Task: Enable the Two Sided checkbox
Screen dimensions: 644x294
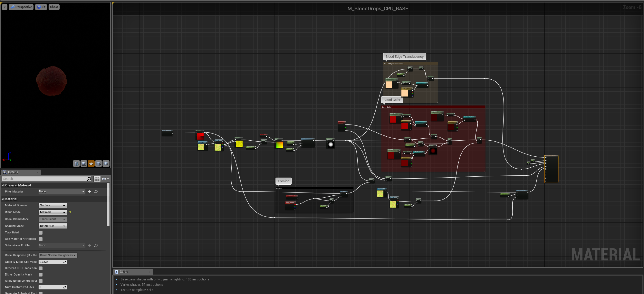Action: click(x=41, y=233)
